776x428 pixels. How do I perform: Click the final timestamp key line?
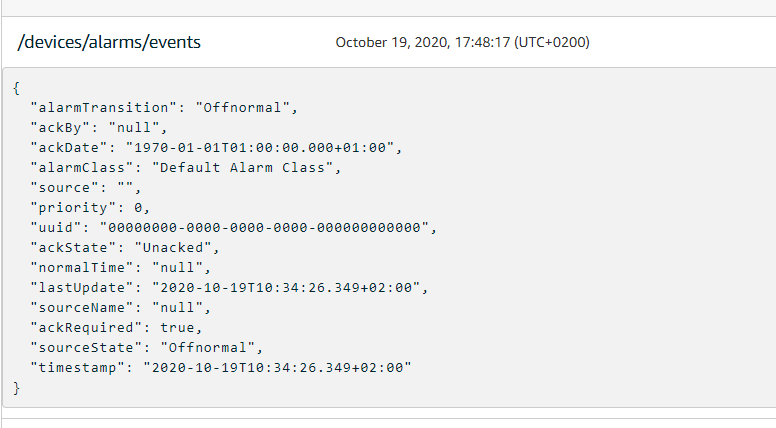point(222,367)
